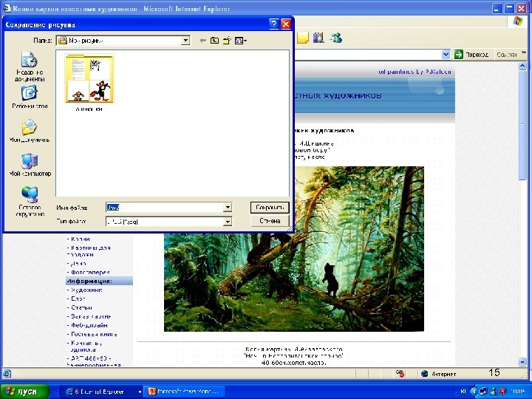Expand the Имя файла dropdown arrow
The height and width of the screenshot is (399, 532).
(x=228, y=208)
